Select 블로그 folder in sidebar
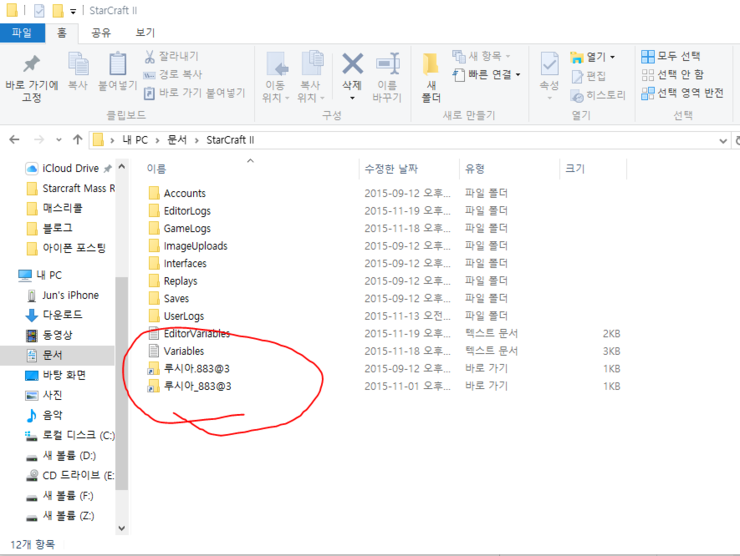740x556 pixels. pos(50,228)
